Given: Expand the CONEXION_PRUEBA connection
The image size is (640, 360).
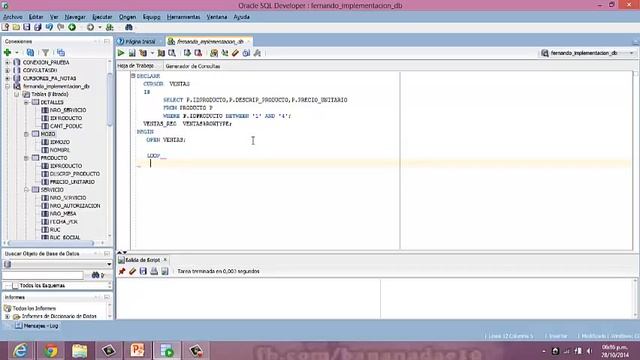Looking at the screenshot, I should click(7, 62).
